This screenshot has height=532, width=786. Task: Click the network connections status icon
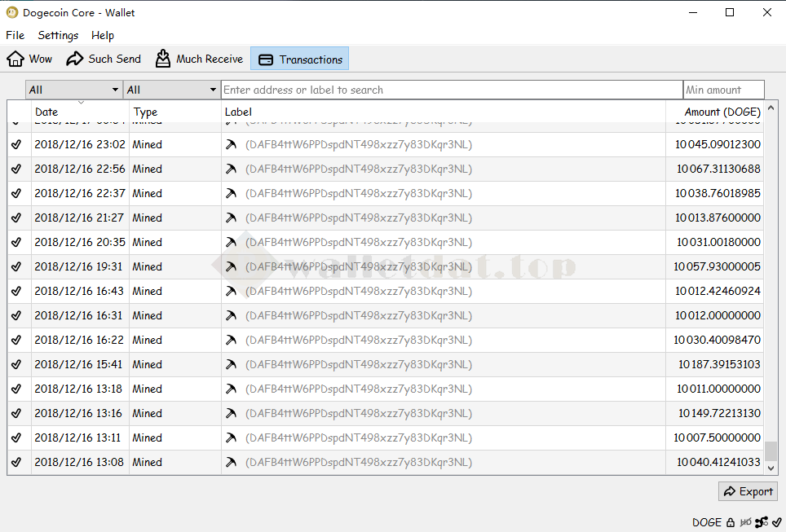(x=762, y=522)
